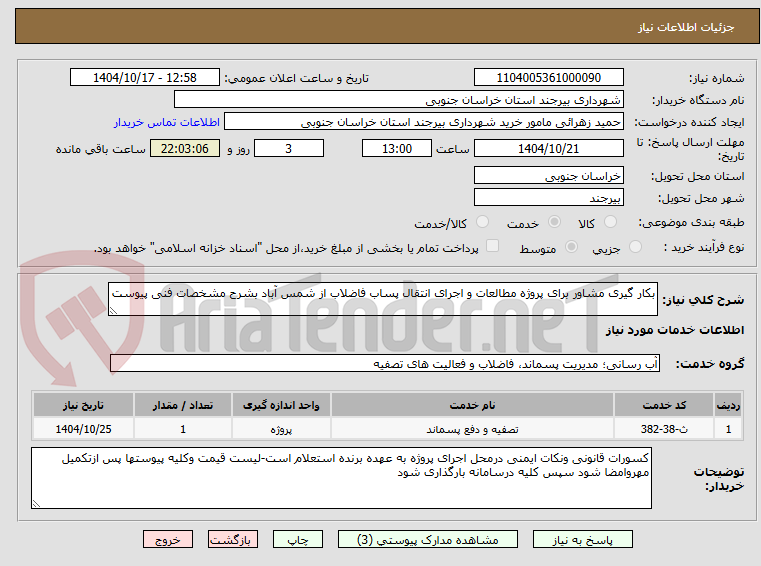Click the استان محل تحویل field
This screenshot has height=566, width=761.
pyautogui.click(x=548, y=176)
